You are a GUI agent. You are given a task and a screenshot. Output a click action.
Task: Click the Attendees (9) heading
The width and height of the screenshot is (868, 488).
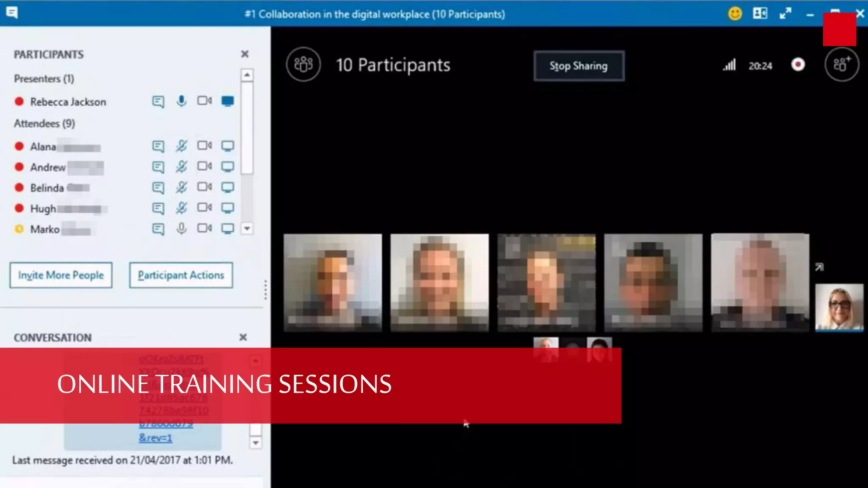[45, 124]
